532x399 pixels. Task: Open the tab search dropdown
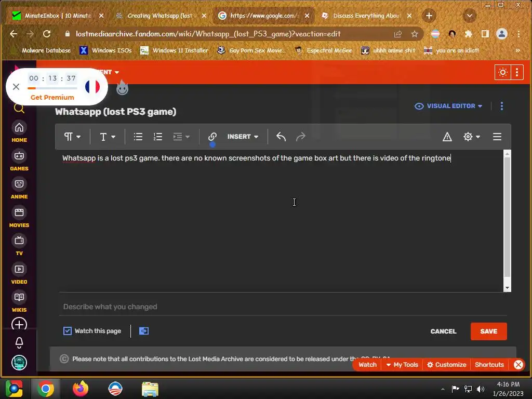470,16
